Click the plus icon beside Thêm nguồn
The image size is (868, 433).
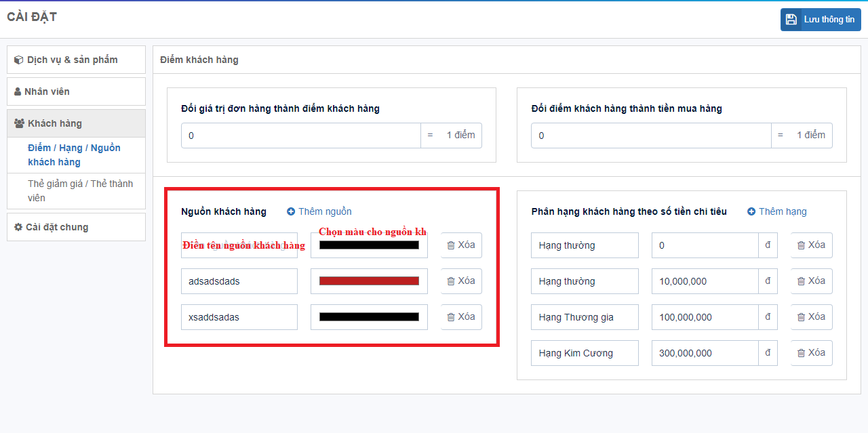coord(291,211)
